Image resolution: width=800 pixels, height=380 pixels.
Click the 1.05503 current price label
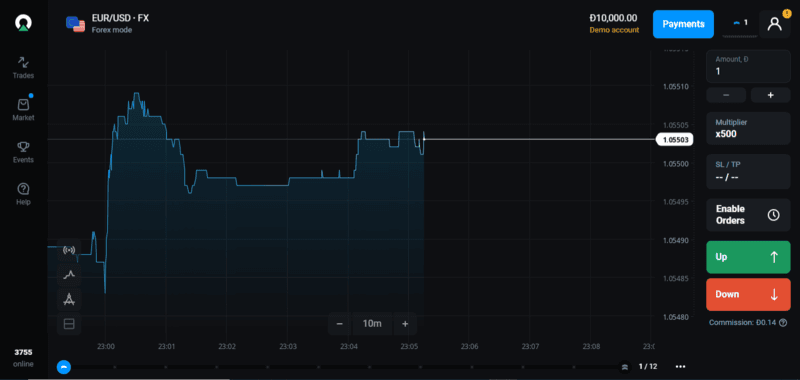coord(674,139)
